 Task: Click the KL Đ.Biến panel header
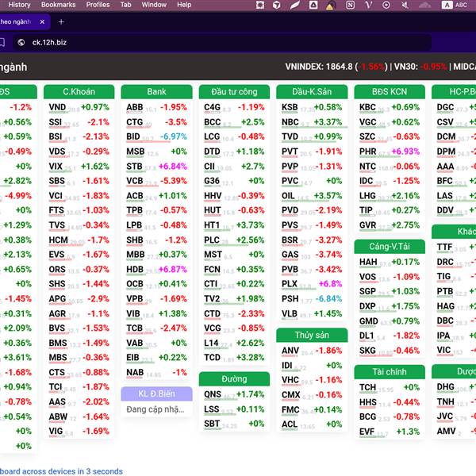(x=156, y=393)
